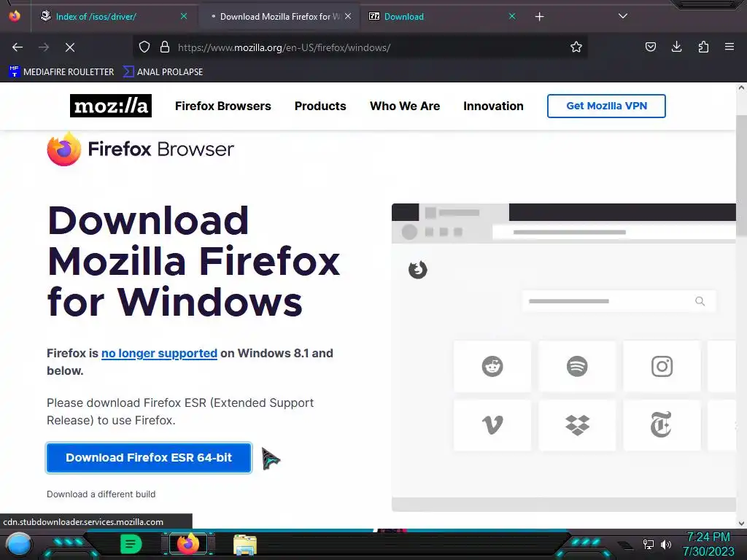
Task: Open a new tab with plus button
Action: (x=539, y=17)
